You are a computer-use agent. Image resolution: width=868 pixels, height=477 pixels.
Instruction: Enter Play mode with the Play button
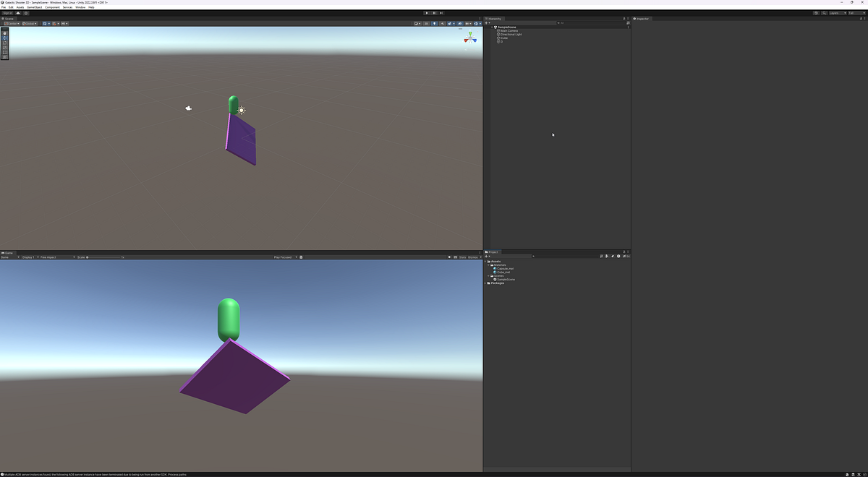[x=427, y=12]
